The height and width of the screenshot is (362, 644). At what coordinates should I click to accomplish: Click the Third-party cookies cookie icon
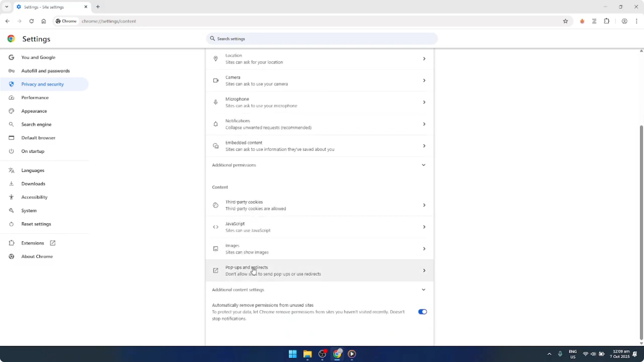pyautogui.click(x=215, y=205)
